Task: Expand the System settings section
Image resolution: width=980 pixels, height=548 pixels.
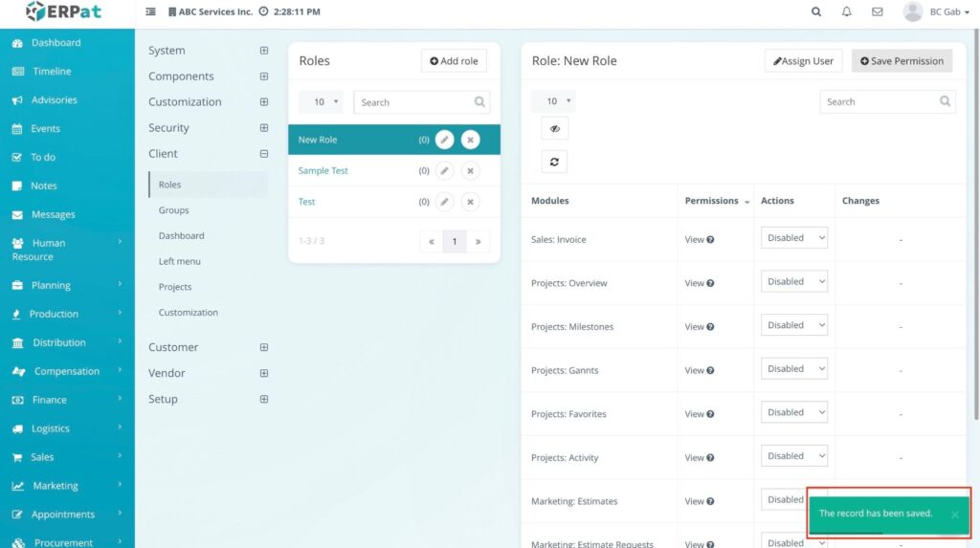Action: tap(264, 51)
